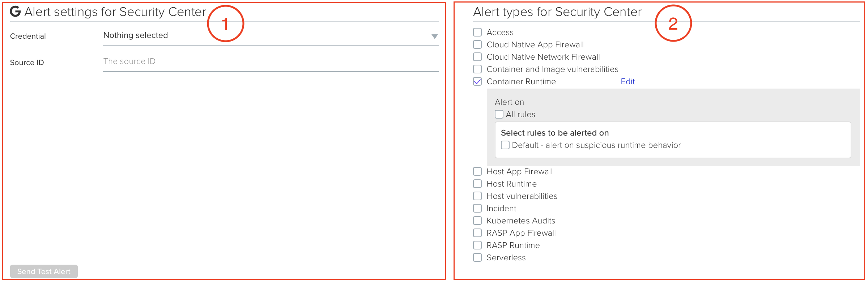The width and height of the screenshot is (868, 282).
Task: Click the Send Test Alert button
Action: point(44,272)
